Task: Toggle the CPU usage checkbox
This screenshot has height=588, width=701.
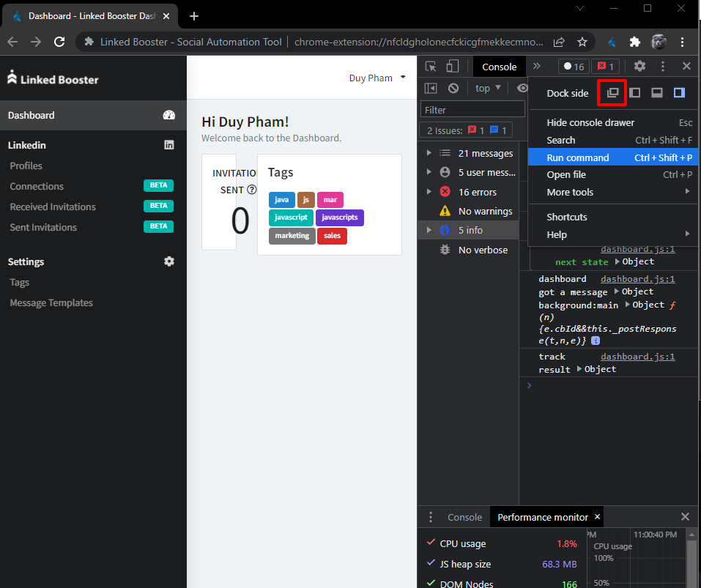Action: (431, 543)
